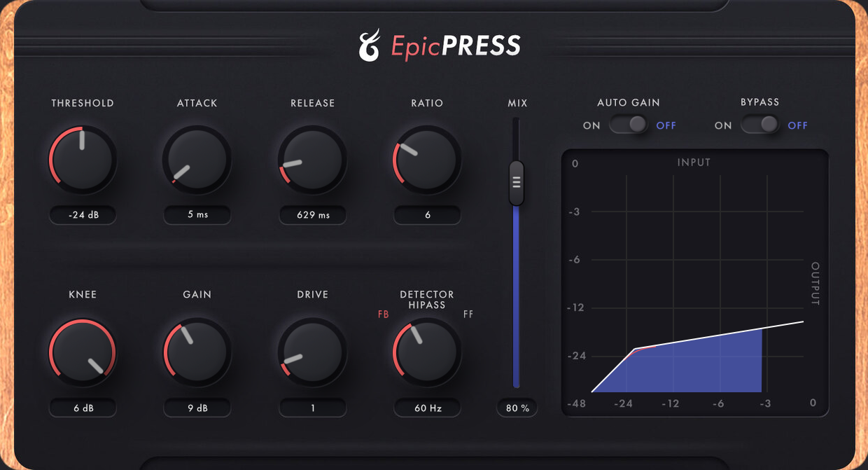Viewport: 868px width, 470px height.
Task: Click the Mix slider handle
Action: click(517, 183)
